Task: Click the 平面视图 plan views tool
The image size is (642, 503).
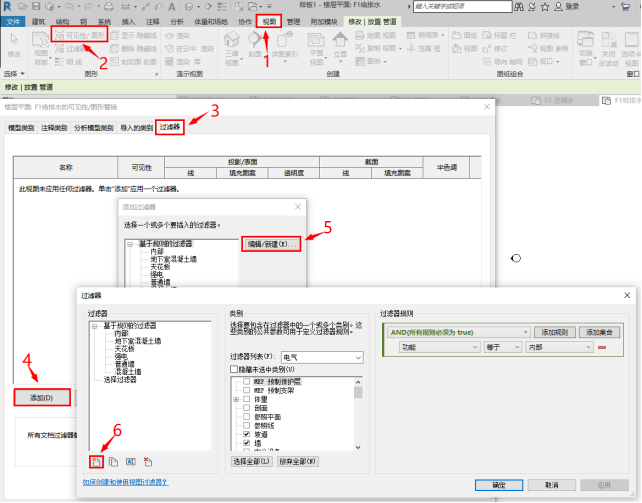Action: click(x=316, y=49)
